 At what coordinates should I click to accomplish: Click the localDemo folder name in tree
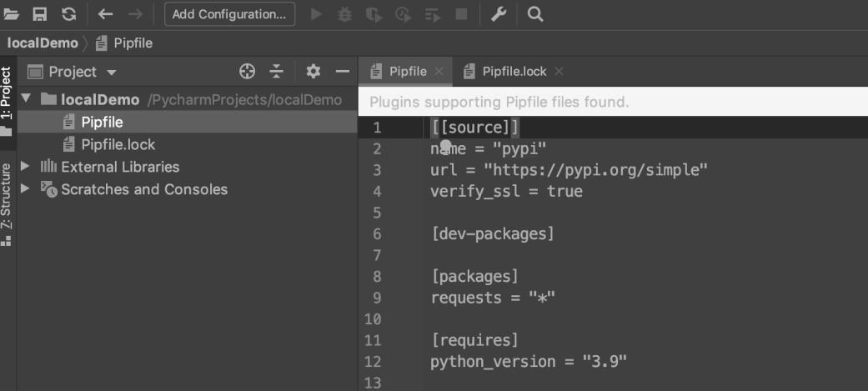point(100,100)
